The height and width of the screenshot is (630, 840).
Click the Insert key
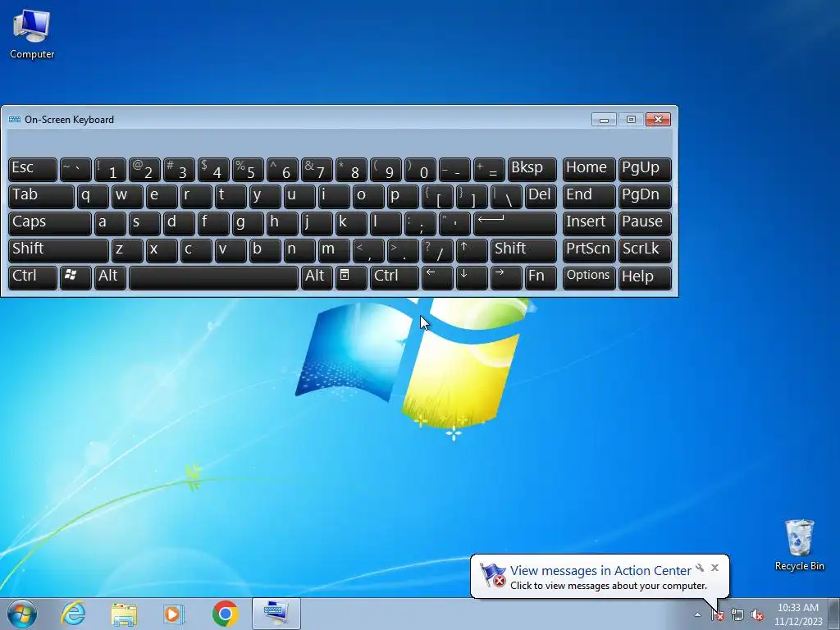point(589,223)
